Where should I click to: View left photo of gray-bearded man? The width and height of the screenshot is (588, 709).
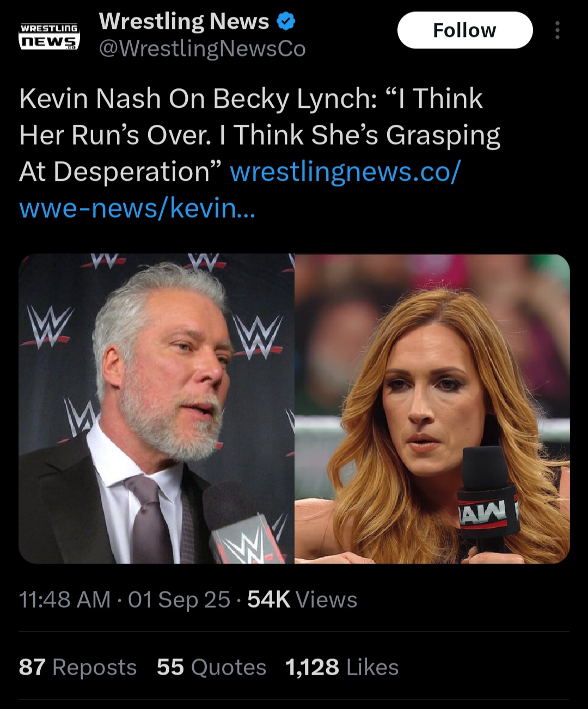[x=156, y=408]
